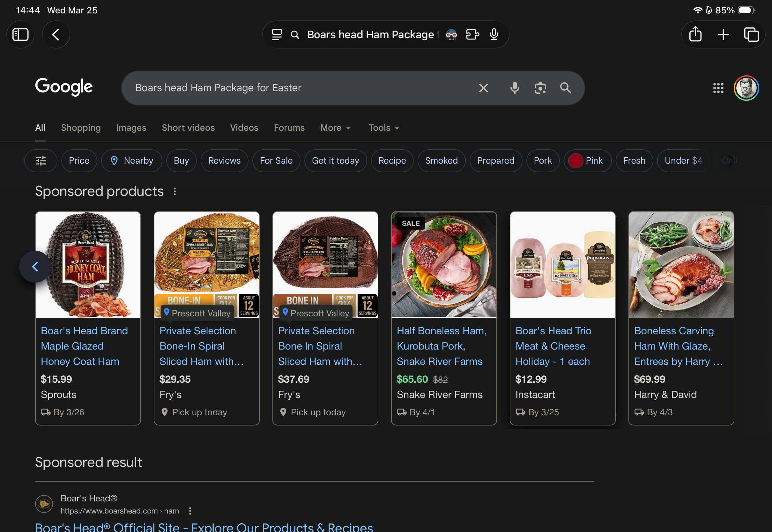772x532 pixels.
Task: Apply the Fresh filter chip
Action: click(634, 161)
